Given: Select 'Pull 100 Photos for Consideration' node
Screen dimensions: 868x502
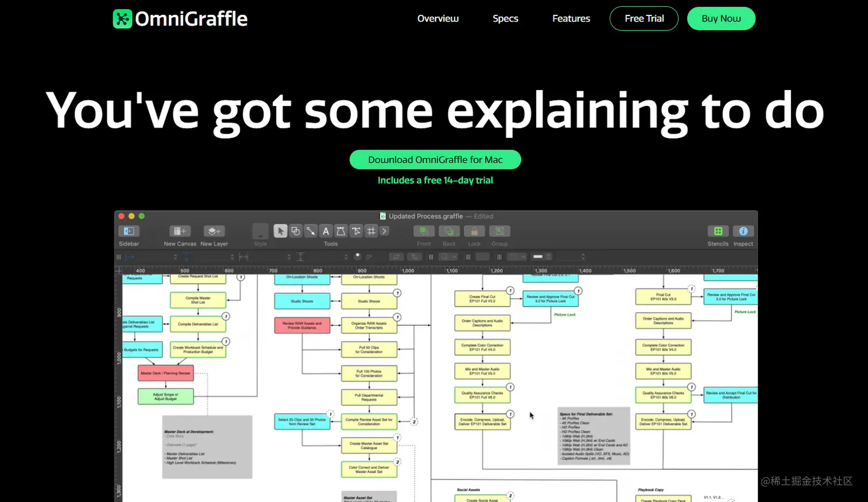Looking at the screenshot, I should (369, 373).
